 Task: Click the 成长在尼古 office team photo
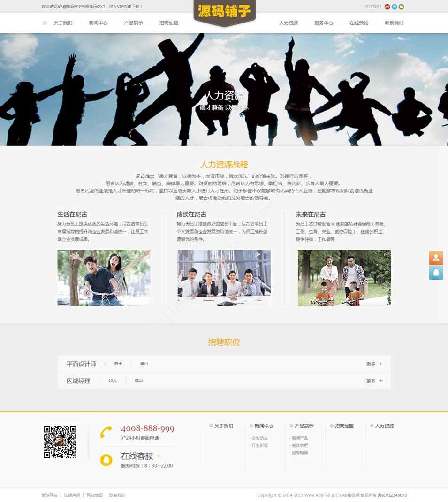pyautogui.click(x=224, y=278)
